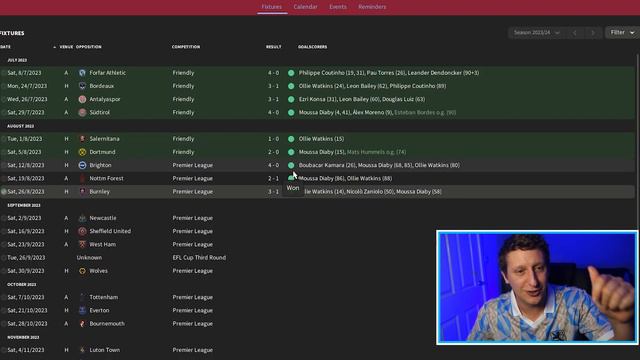Switch to the Events tab
The image size is (640, 360).
pos(338,7)
